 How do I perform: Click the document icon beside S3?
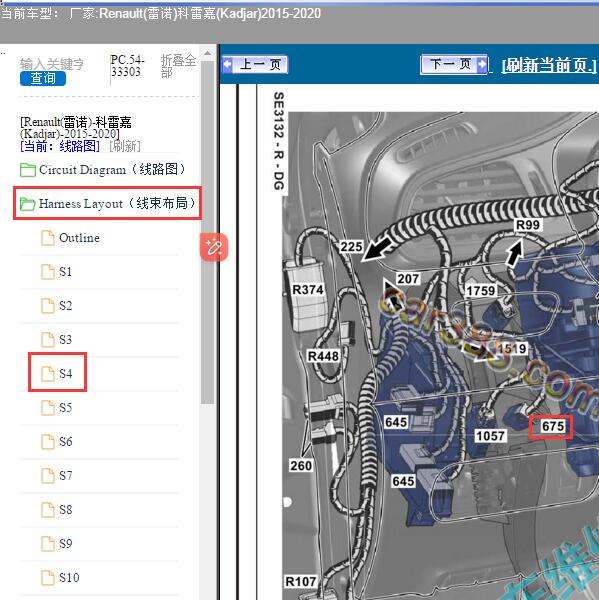click(48, 340)
